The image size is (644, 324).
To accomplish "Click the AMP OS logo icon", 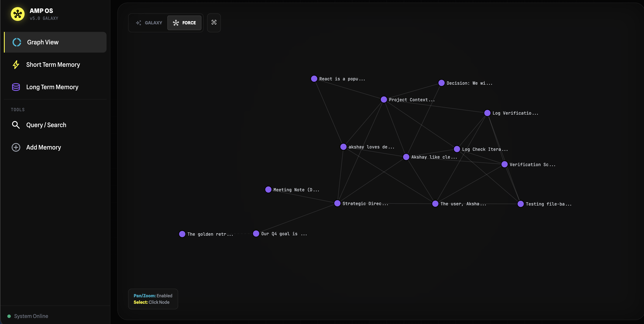I will (17, 14).
